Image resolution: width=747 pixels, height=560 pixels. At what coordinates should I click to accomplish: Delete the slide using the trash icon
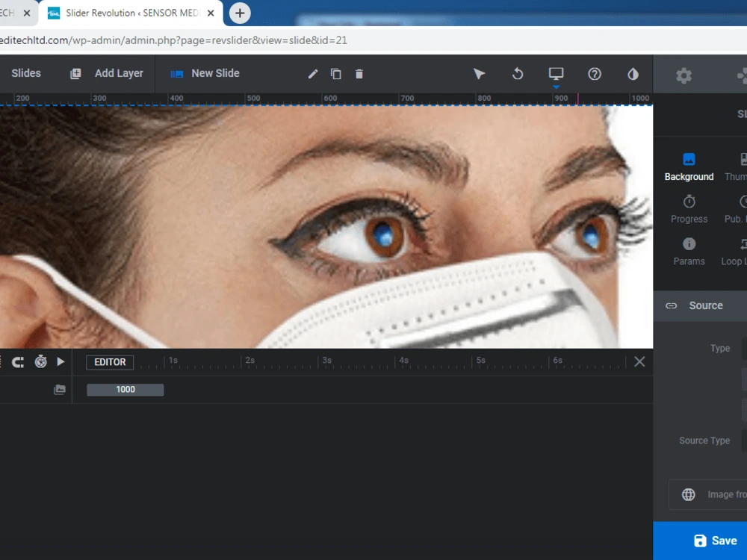[359, 74]
